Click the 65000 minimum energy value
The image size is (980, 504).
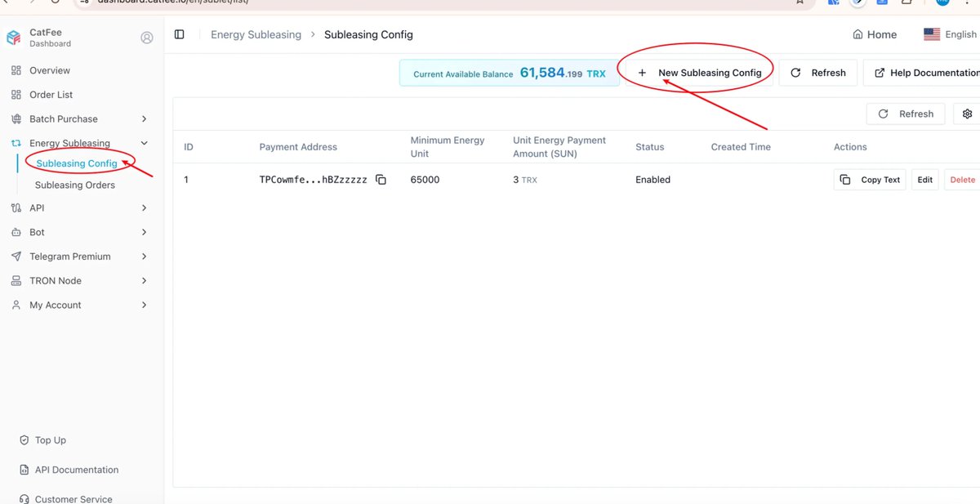(x=425, y=180)
